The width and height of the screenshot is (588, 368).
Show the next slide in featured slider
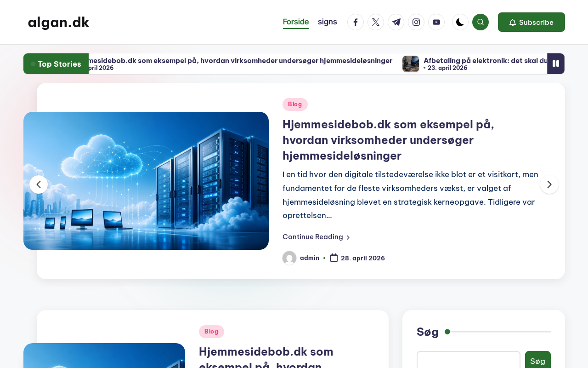click(x=549, y=184)
